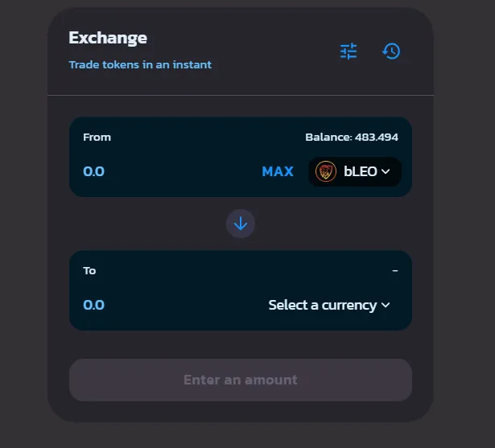Image resolution: width=495 pixels, height=448 pixels.
Task: Click the swap direction arrow button
Action: pyautogui.click(x=241, y=224)
